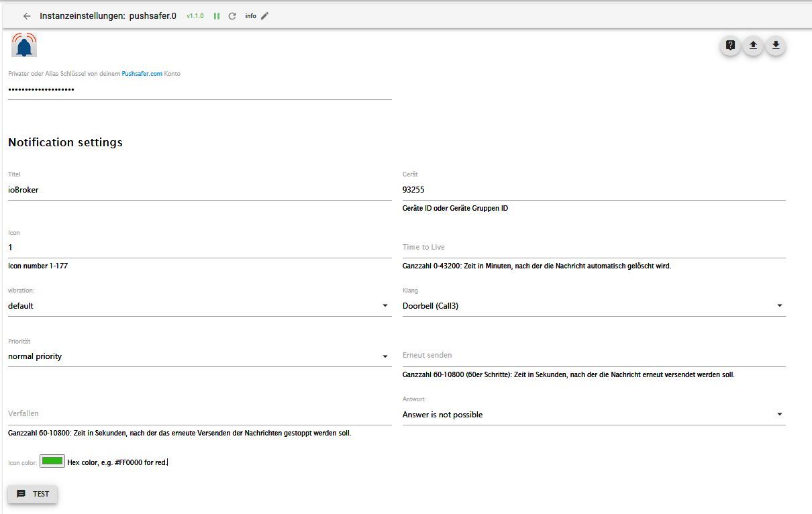
Task: Click the download configuration arrow icon
Action: pos(776,46)
